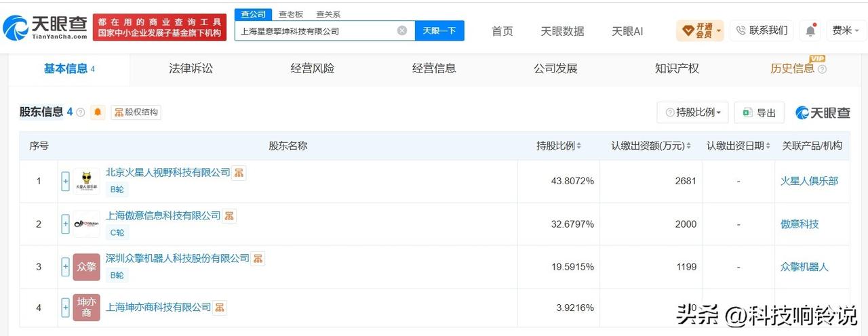This screenshot has width=868, height=336.
Task: Open related product 众擎机器人 link
Action: [804, 267]
